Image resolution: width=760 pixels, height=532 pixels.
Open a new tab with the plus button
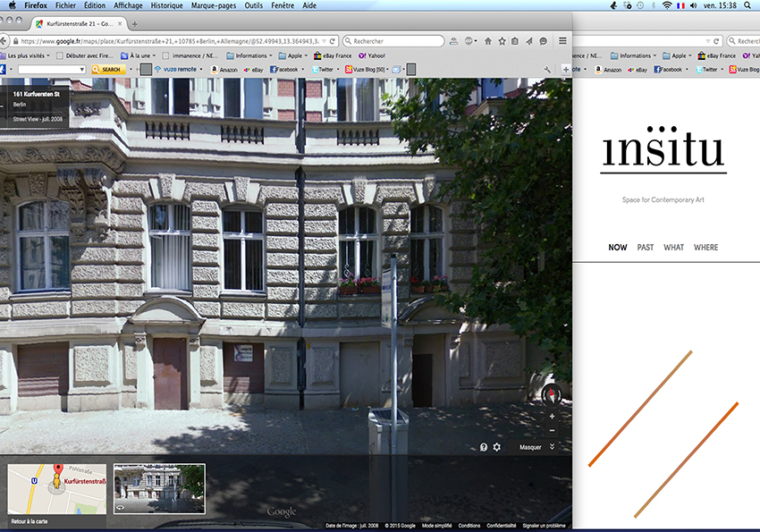pos(135,24)
